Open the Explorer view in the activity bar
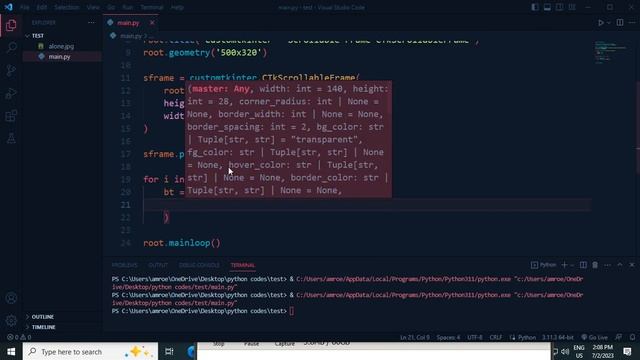Image resolution: width=640 pixels, height=360 pixels. (11, 25)
